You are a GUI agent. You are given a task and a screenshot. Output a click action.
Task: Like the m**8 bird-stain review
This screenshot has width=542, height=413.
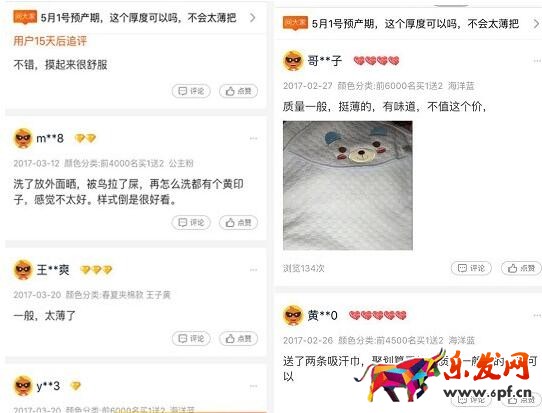coord(239,223)
